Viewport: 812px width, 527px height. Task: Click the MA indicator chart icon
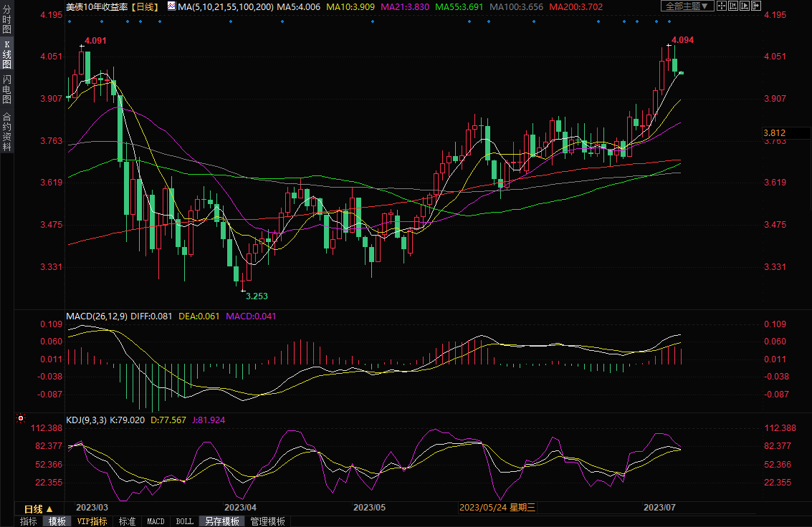pyautogui.click(x=171, y=6)
